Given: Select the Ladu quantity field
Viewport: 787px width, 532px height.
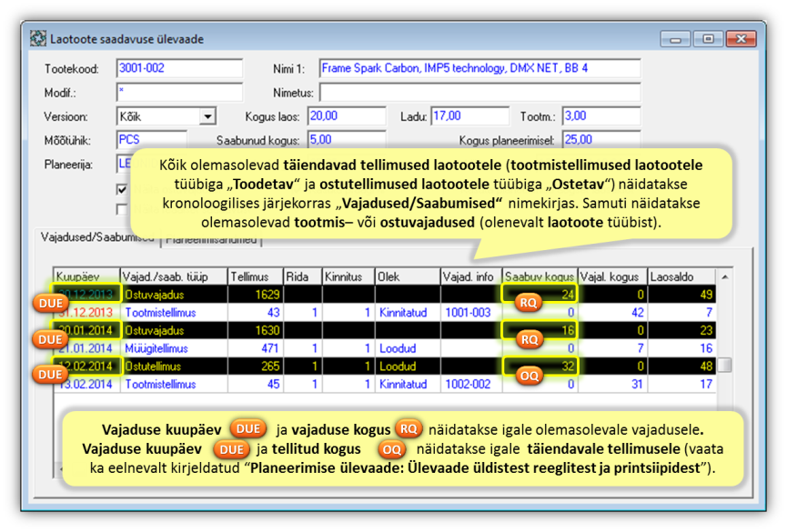Looking at the screenshot, I should click(469, 115).
